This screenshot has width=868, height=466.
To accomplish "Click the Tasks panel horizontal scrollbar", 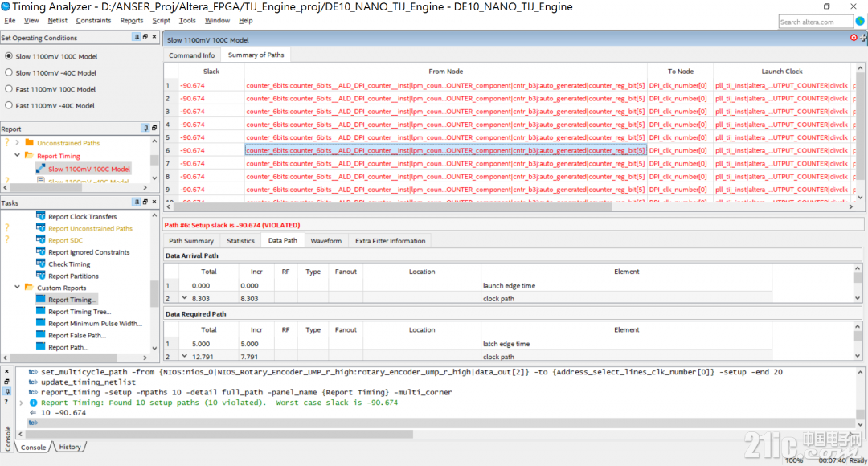I will click(x=65, y=358).
